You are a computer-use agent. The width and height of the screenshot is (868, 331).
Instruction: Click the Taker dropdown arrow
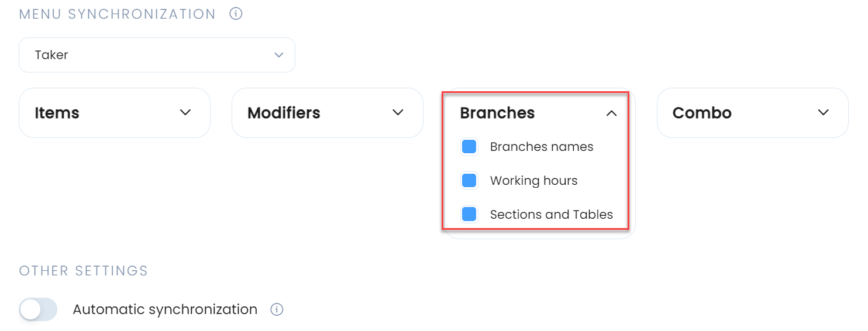click(x=279, y=55)
